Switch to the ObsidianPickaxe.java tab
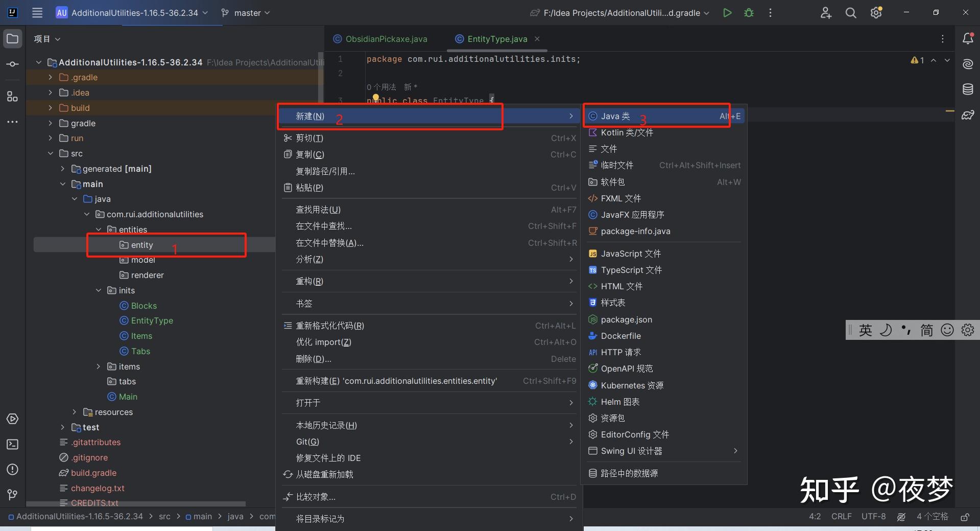 click(386, 38)
